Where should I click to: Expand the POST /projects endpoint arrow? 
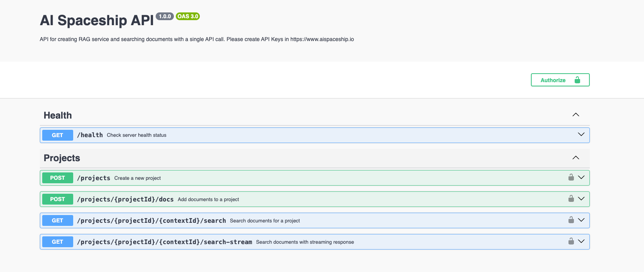(581, 177)
